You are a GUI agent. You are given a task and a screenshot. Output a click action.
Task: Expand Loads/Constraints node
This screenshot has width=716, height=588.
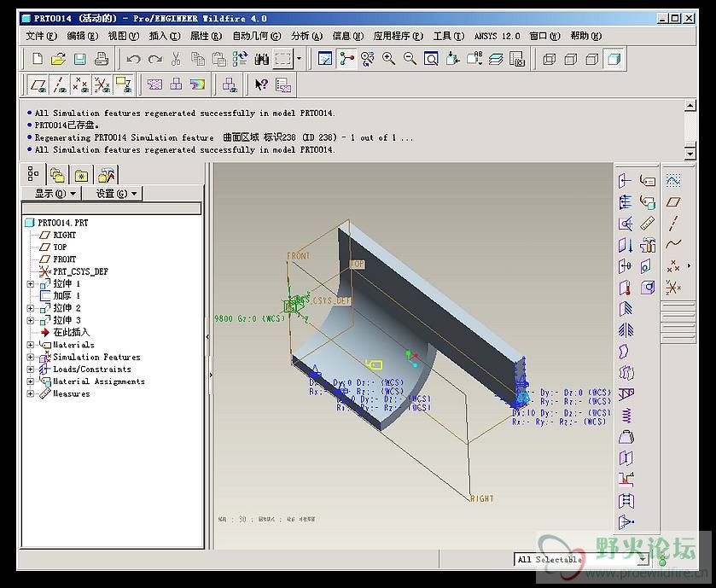point(31,370)
